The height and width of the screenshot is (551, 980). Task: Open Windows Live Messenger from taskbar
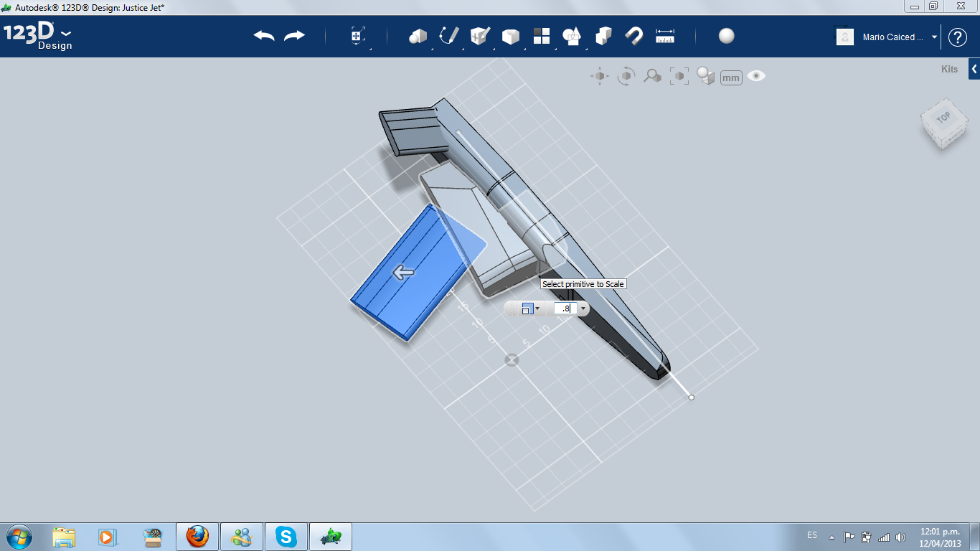pos(242,537)
